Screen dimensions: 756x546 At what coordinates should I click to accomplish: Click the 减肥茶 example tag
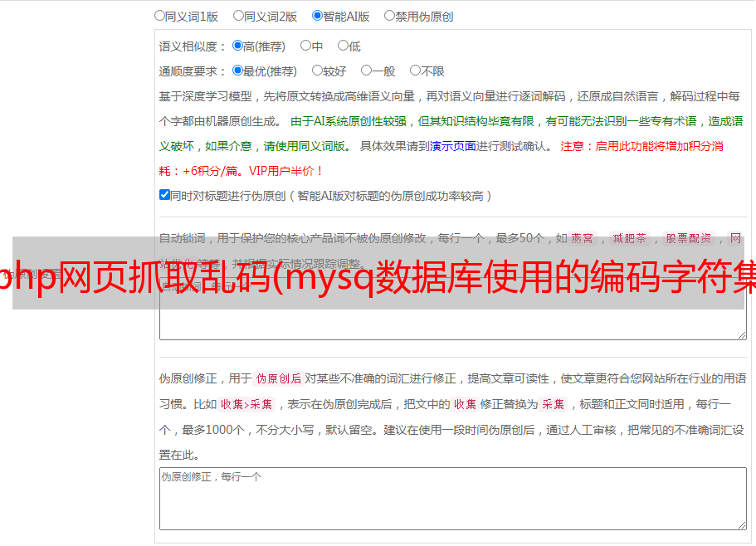point(629,238)
